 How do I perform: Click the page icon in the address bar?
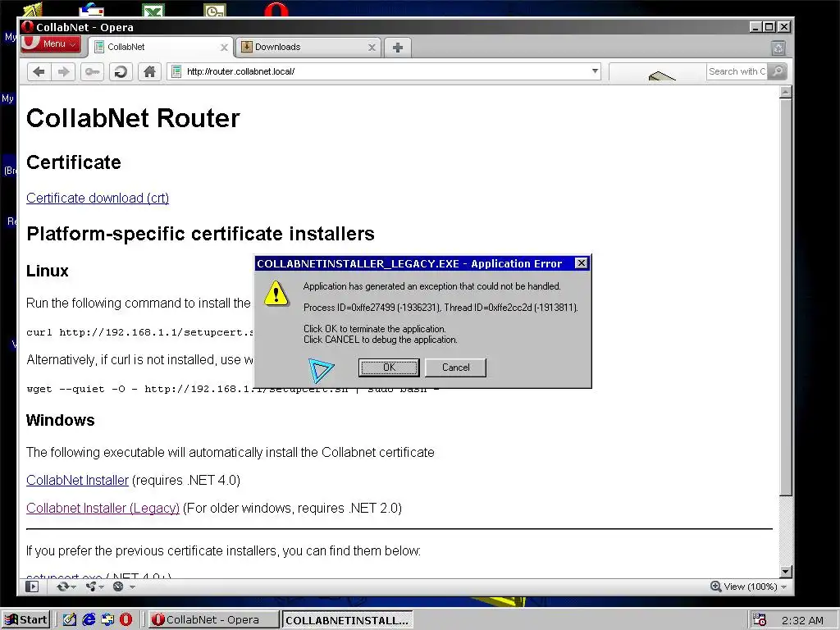pos(176,71)
